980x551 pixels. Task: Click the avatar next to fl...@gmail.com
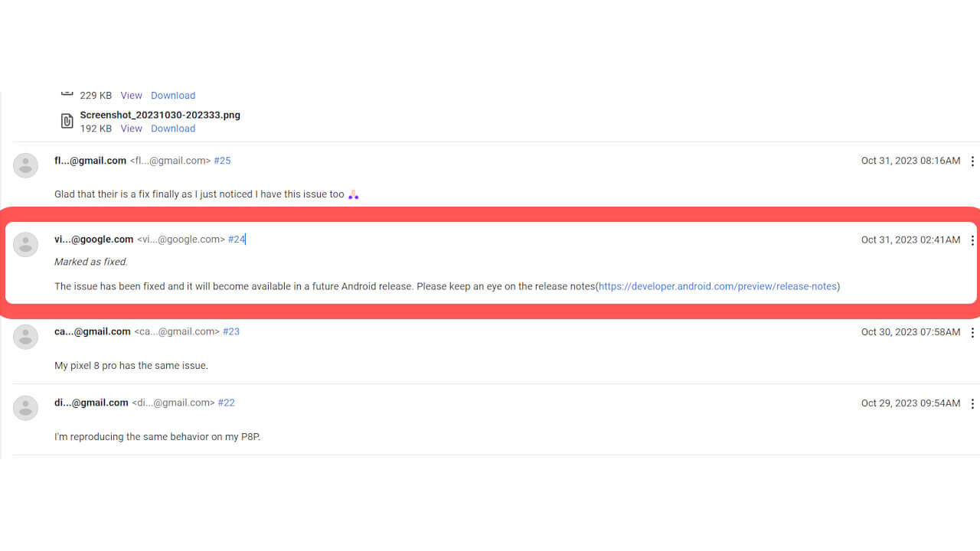coord(25,165)
